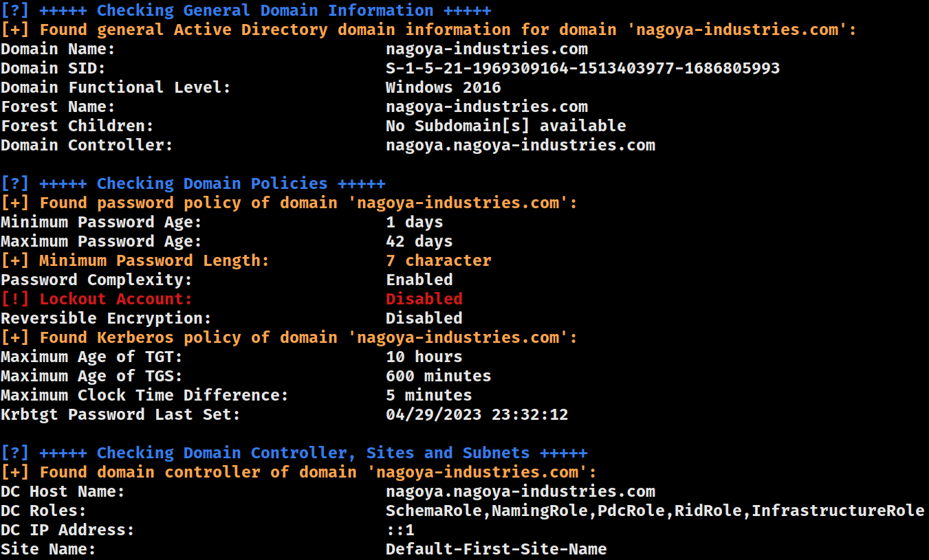Image resolution: width=929 pixels, height=560 pixels.
Task: Click the '600 minutes' TGS value
Action: [x=438, y=377]
